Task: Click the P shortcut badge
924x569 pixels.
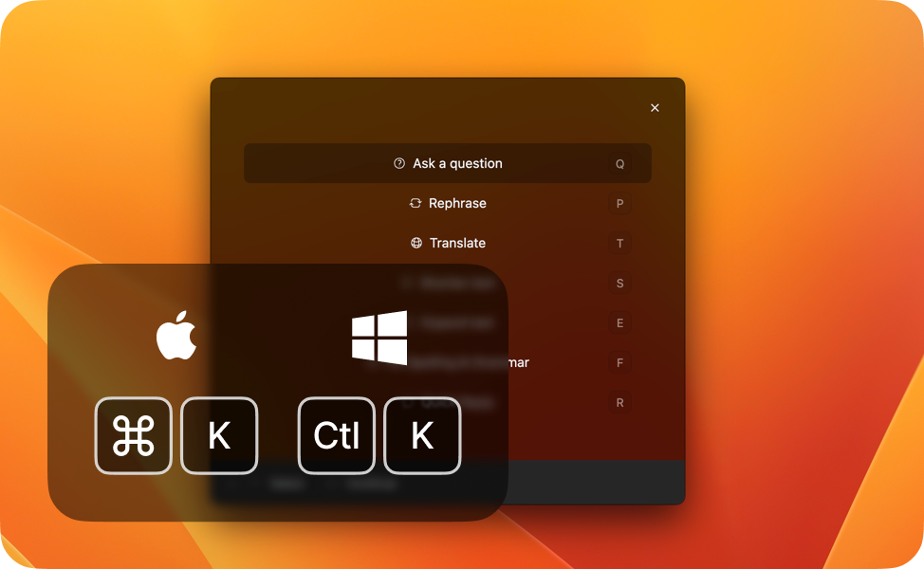Action: tap(619, 204)
